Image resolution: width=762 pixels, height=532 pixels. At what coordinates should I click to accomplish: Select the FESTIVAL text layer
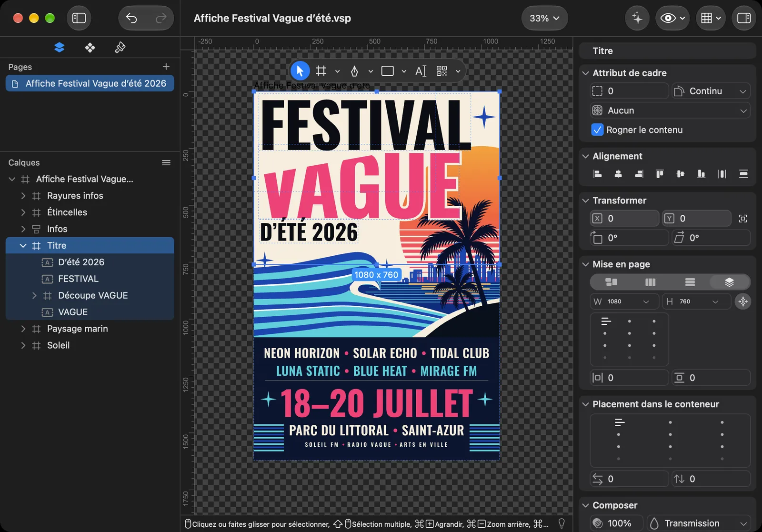tap(90, 279)
